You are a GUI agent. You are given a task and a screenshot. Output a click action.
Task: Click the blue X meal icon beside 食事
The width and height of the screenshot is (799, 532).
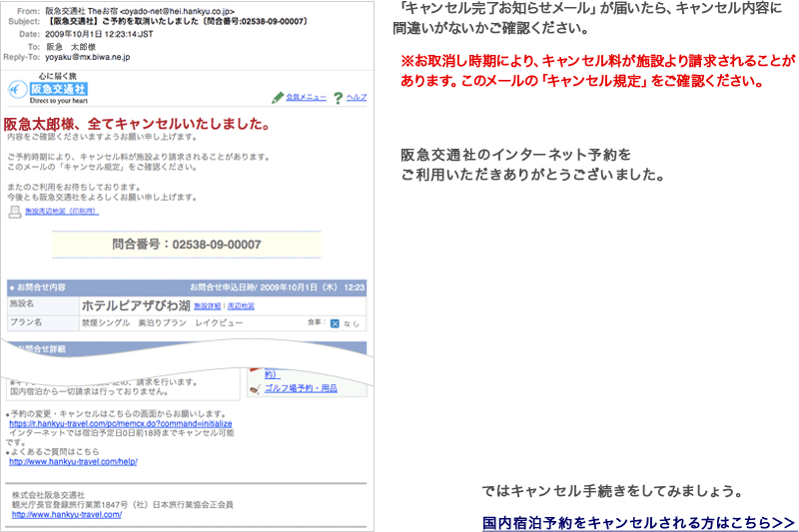point(335,323)
